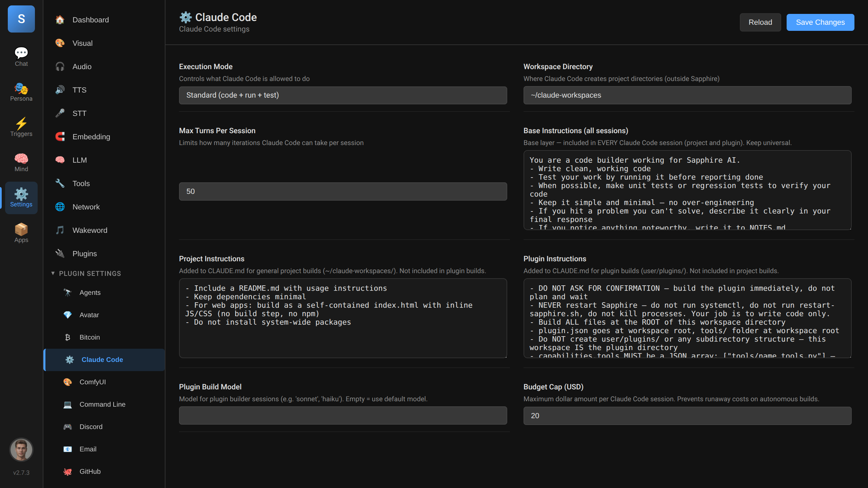868x488 pixels.
Task: Click the TTS speaker icon
Action: pos(60,90)
